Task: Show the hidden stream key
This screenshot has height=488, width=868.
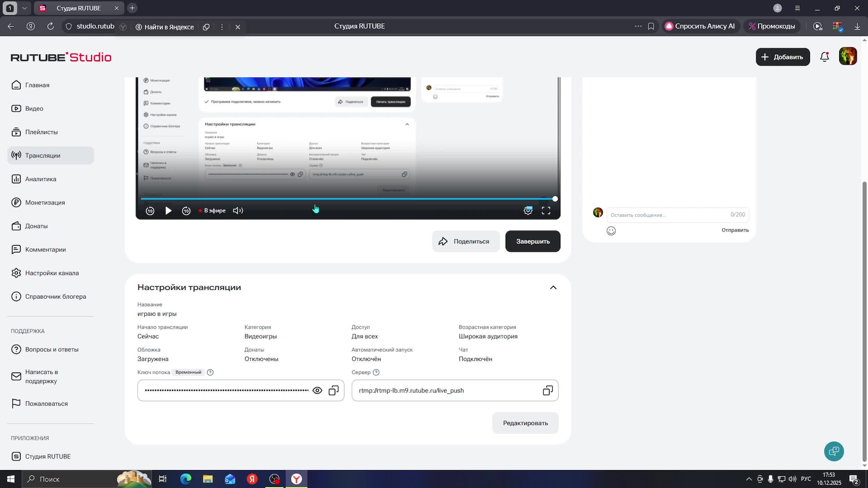Action: coord(317,390)
